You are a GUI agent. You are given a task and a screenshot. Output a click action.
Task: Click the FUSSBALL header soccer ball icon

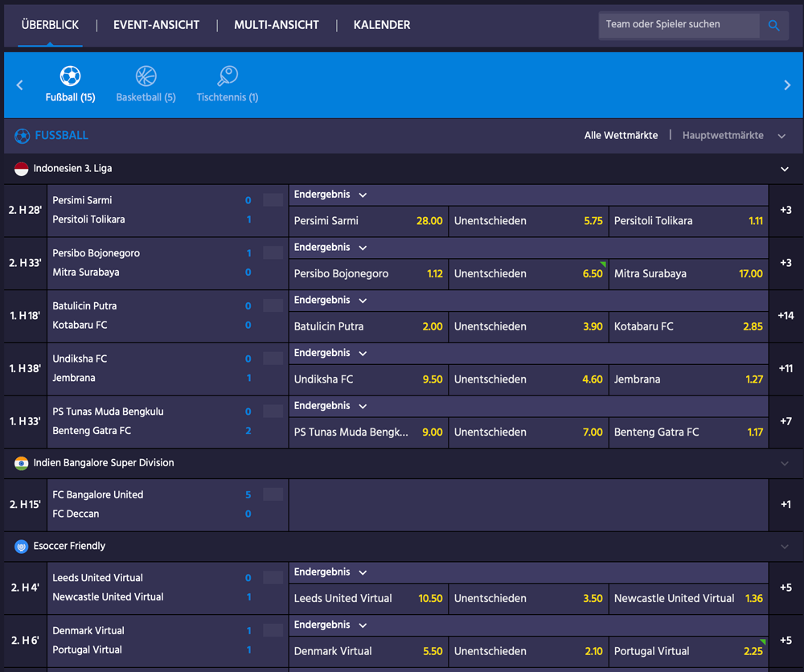pyautogui.click(x=22, y=136)
